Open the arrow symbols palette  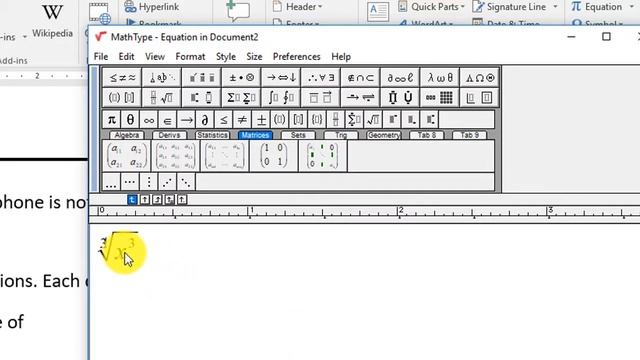[281, 78]
